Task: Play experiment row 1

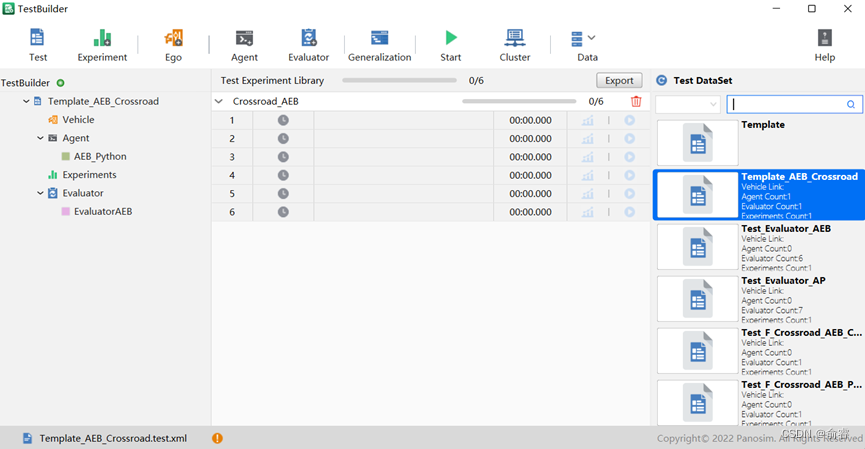Action: tap(629, 120)
